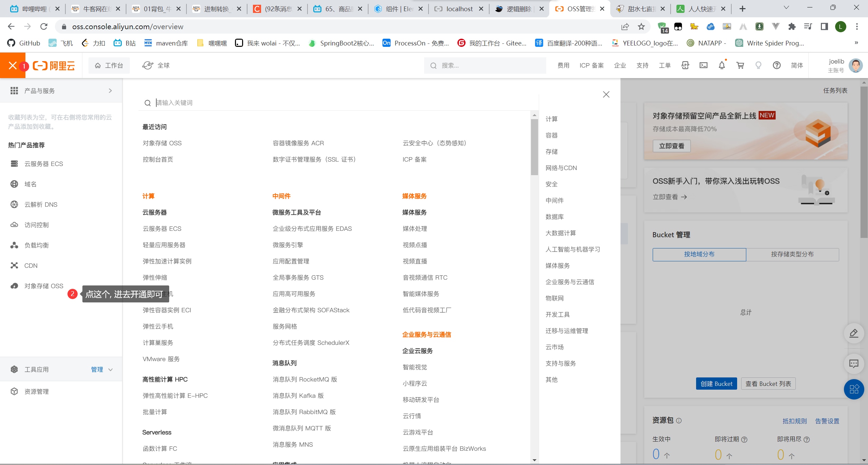Open recent item 容器镜像服务 ACR

[x=298, y=143]
